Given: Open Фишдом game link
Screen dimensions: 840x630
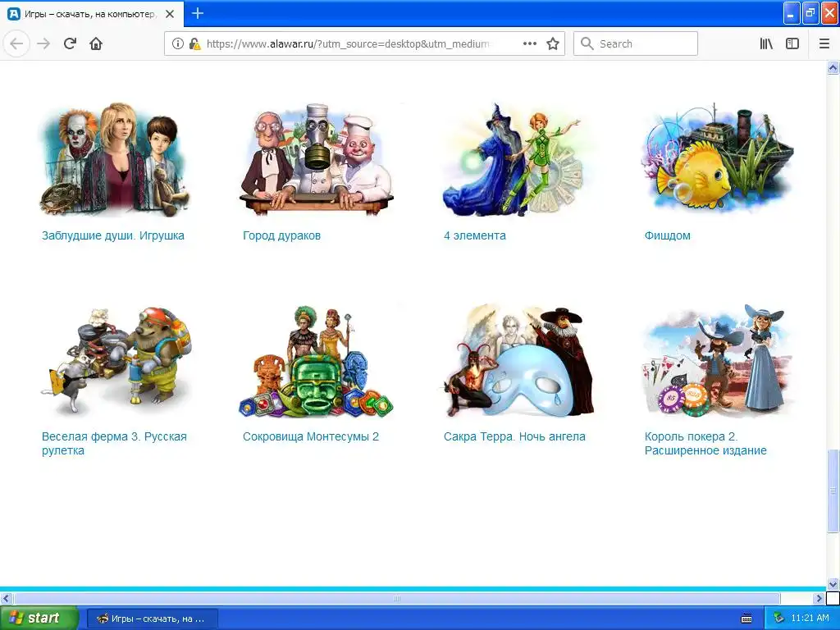Looking at the screenshot, I should 668,235.
